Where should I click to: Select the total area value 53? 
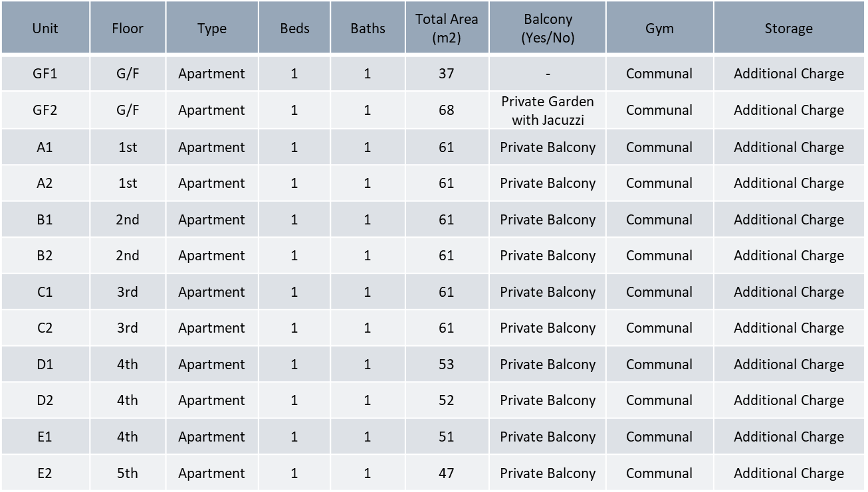click(x=447, y=365)
